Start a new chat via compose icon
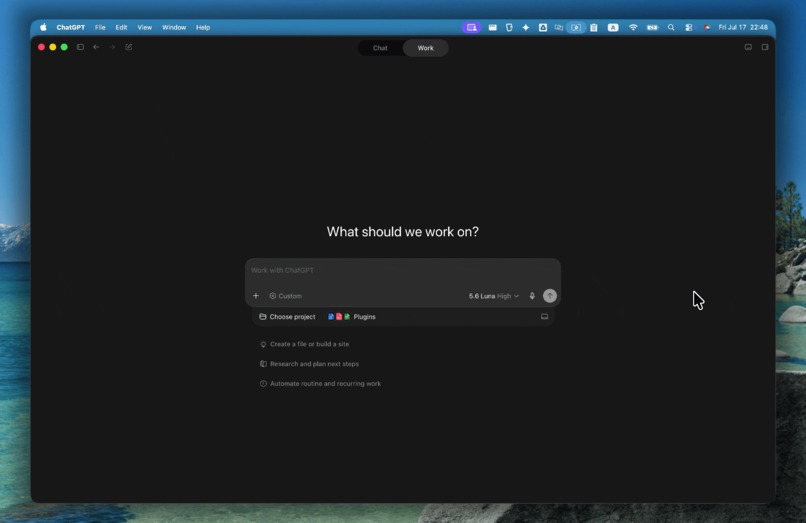Screen dimensions: 806x523 click(129, 47)
